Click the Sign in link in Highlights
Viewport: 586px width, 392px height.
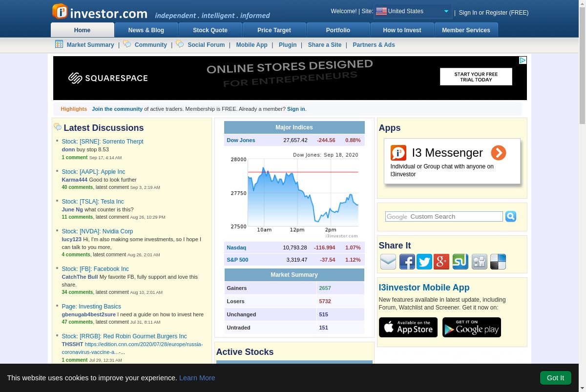coord(296,109)
